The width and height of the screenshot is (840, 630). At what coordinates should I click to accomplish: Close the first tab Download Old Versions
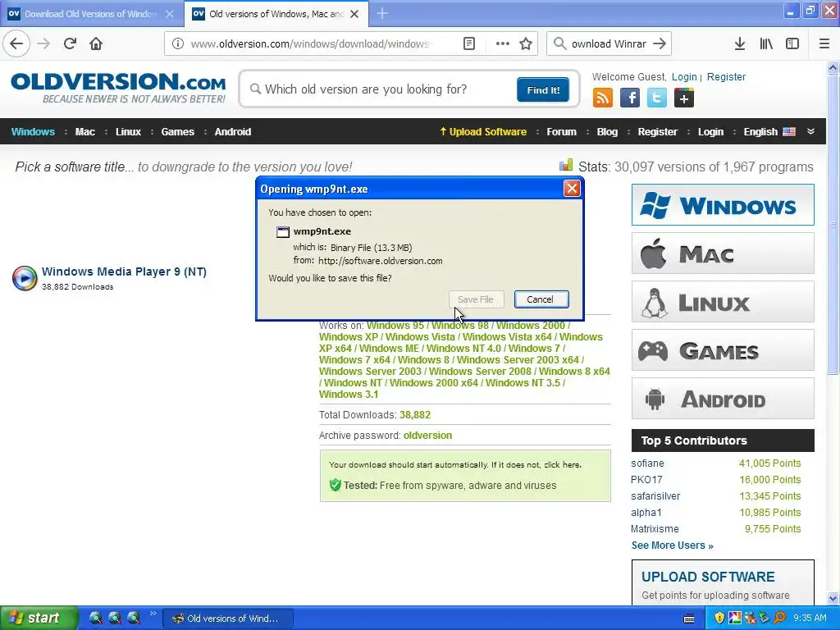170,14
